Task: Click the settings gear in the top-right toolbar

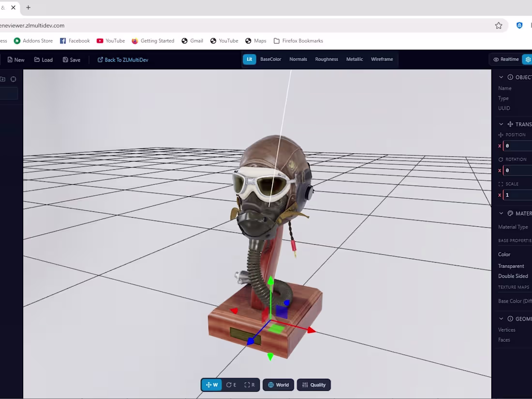Action: 528,59
